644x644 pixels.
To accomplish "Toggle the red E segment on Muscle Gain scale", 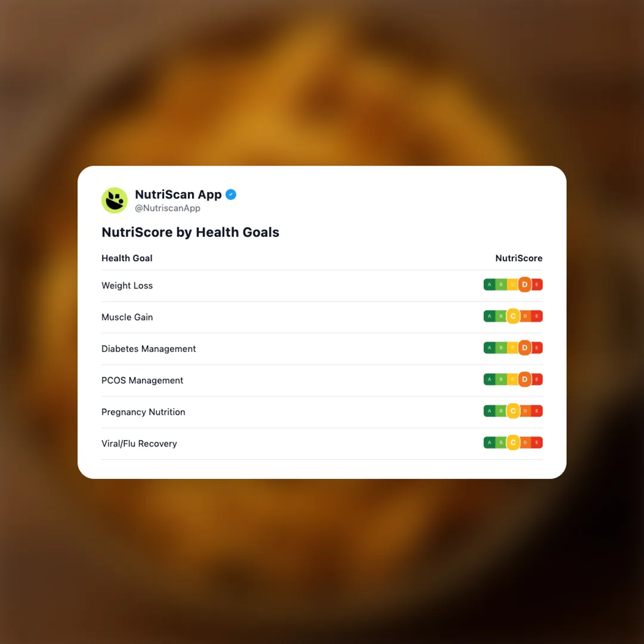I will 537,316.
